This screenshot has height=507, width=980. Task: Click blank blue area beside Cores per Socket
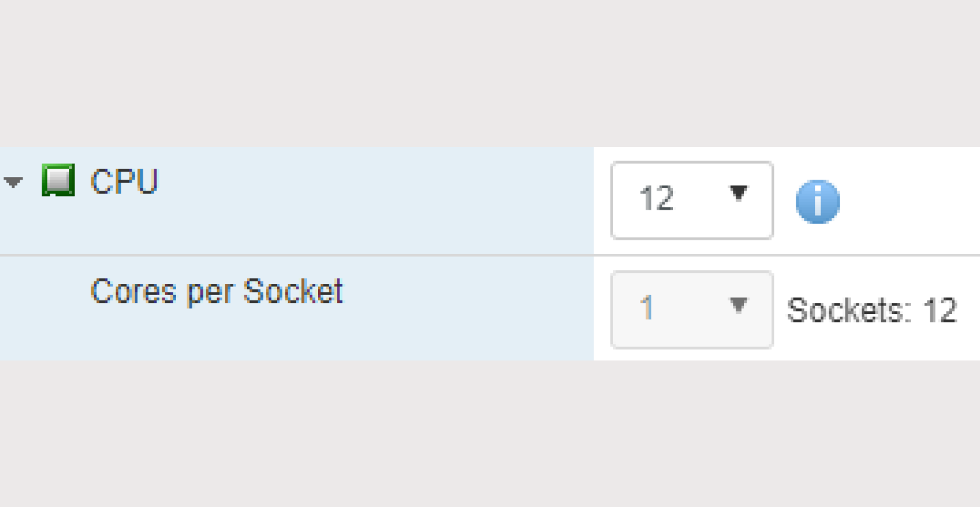click(x=466, y=307)
